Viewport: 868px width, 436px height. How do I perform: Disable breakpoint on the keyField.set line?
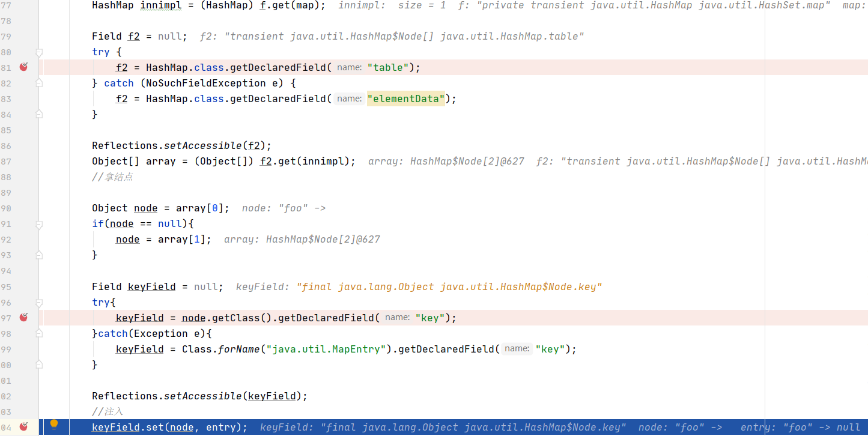pos(23,427)
